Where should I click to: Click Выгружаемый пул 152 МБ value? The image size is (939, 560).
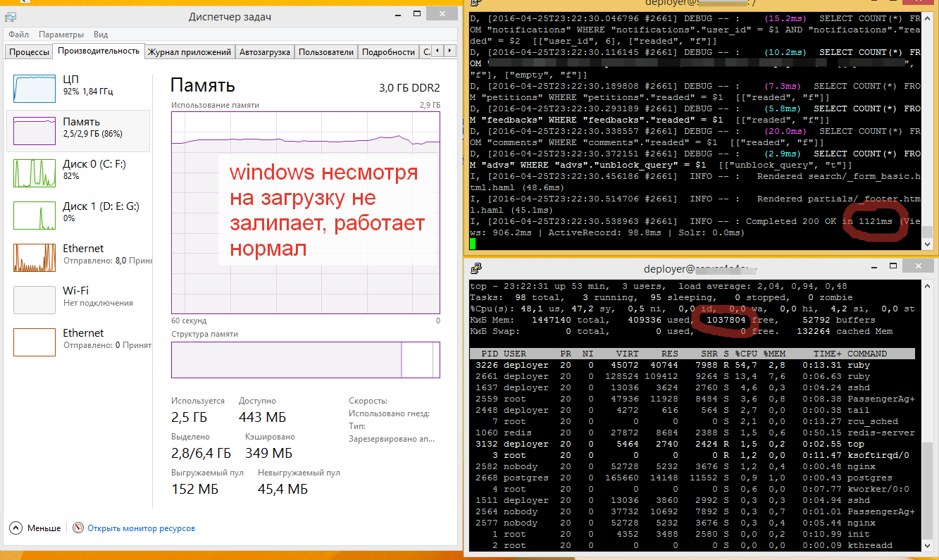(194, 489)
